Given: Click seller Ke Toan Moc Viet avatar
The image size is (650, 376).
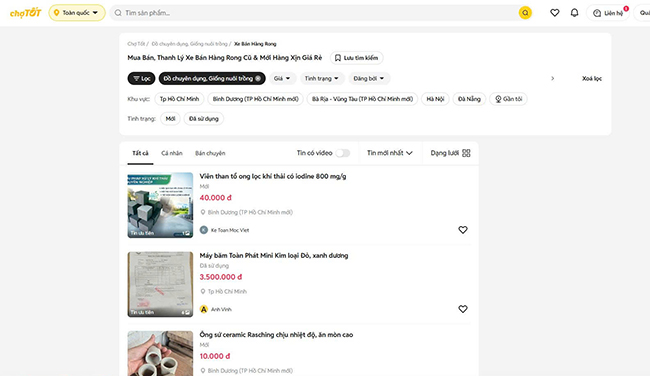Looking at the screenshot, I should click(204, 230).
